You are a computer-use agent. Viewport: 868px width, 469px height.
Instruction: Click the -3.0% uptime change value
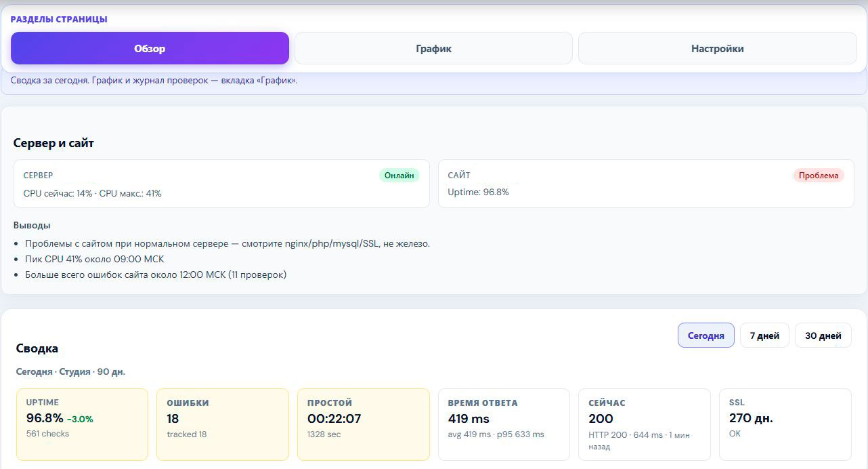tap(80, 419)
